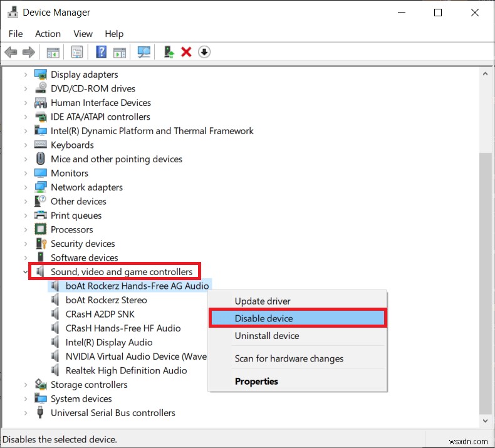Click the Display adapters category icon
The image size is (495, 448).
click(40, 75)
